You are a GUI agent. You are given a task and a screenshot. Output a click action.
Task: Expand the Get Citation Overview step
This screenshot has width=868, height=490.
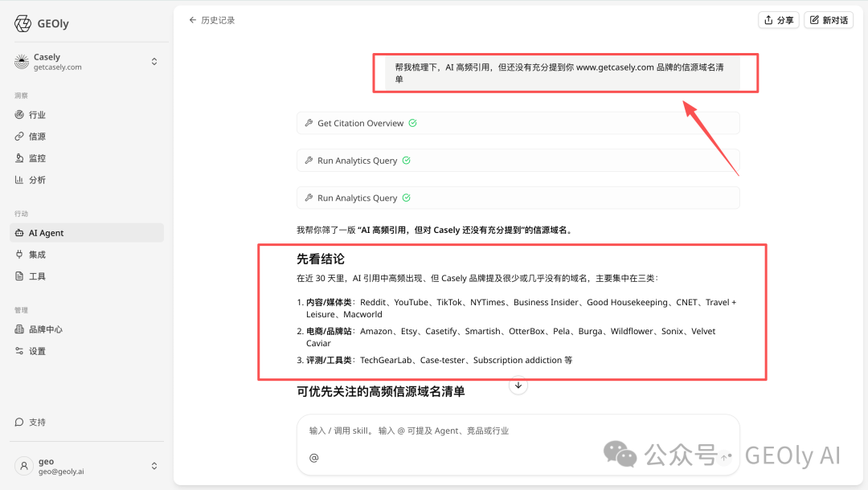coord(518,123)
